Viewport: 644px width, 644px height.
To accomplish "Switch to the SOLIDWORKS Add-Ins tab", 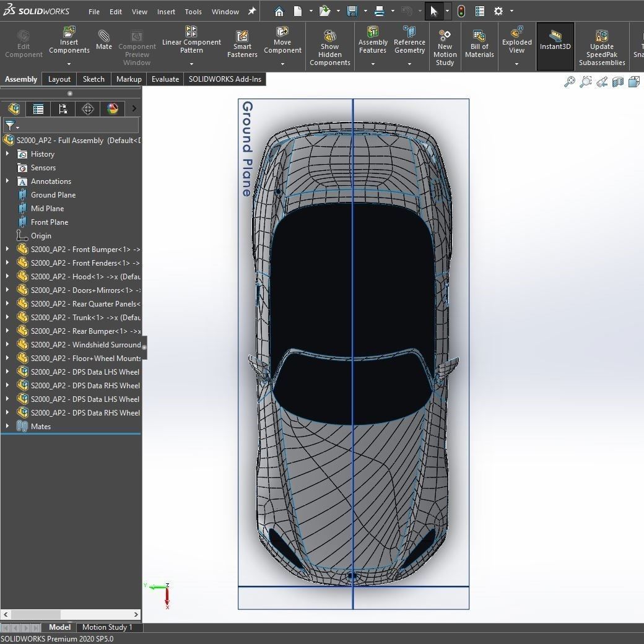I will pyautogui.click(x=225, y=79).
